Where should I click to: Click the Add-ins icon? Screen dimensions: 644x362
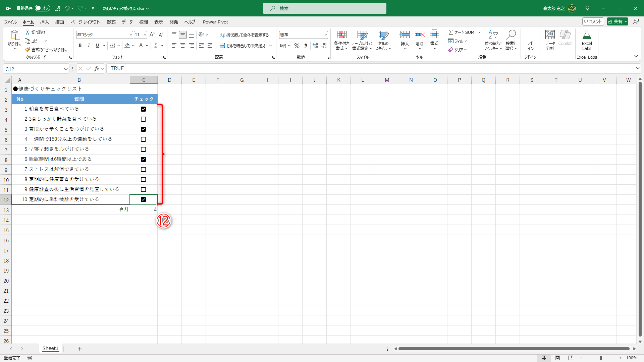click(x=530, y=35)
